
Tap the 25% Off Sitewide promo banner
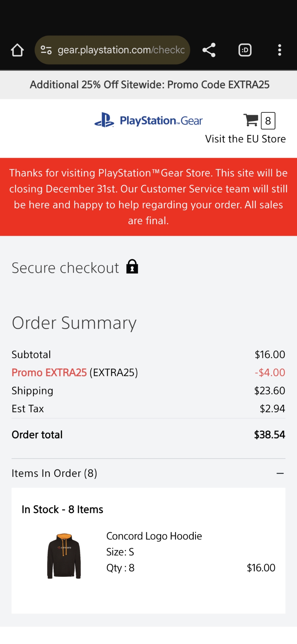coord(149,85)
